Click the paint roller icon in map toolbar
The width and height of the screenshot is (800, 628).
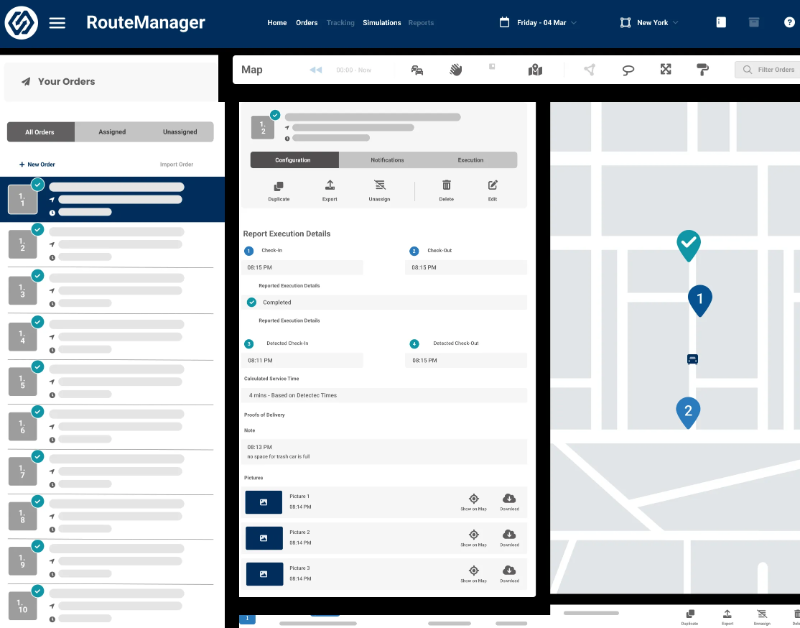pos(703,70)
